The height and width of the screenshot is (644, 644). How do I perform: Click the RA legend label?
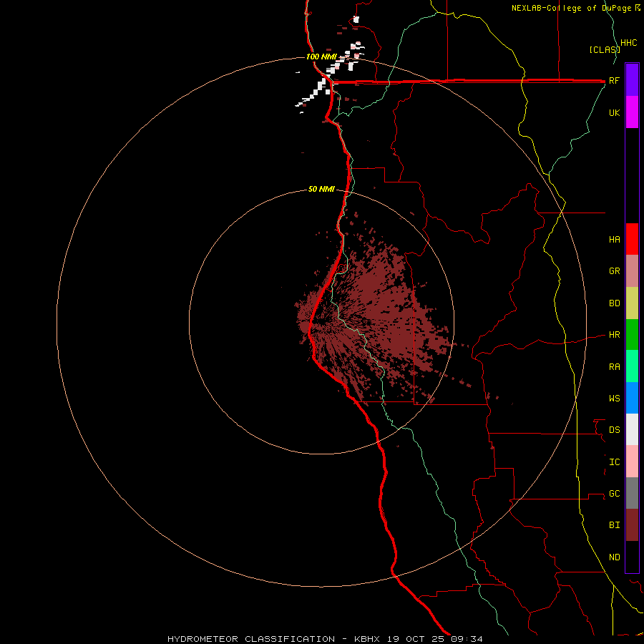click(x=614, y=366)
